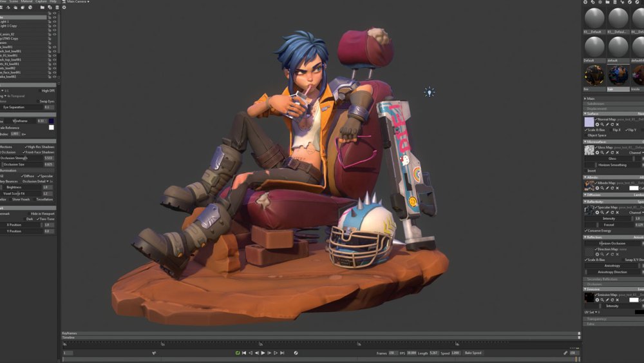Jump to last frame in timeline controls
Screen dimensions: 644x363
[x=282, y=353]
